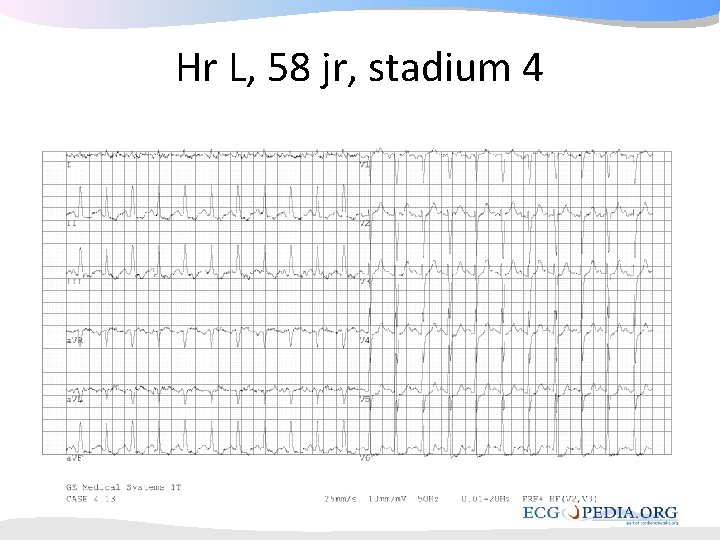Click the ECGPEDIA.ORG logo
720x540 pixels.
point(600,514)
